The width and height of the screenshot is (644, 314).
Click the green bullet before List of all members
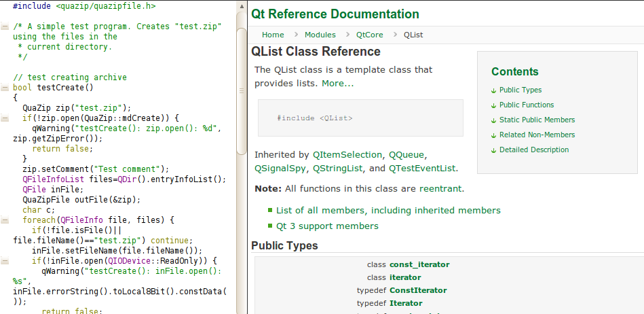[x=270, y=211]
